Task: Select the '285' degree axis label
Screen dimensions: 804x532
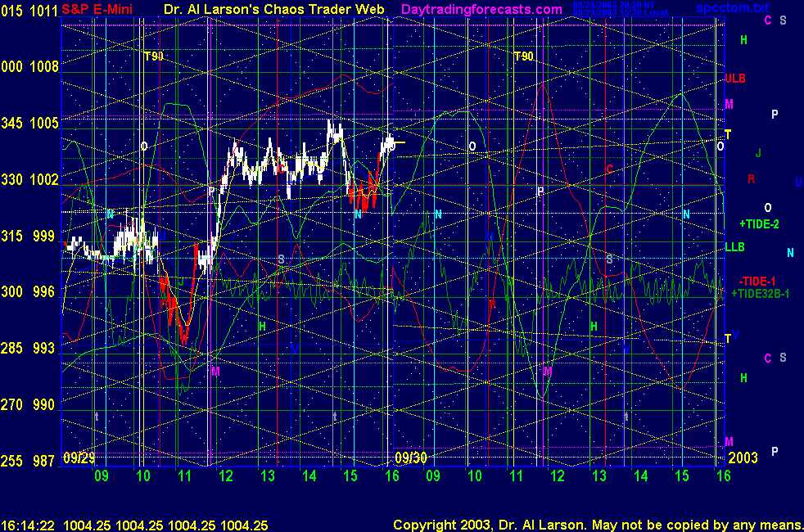Action: 11,348
